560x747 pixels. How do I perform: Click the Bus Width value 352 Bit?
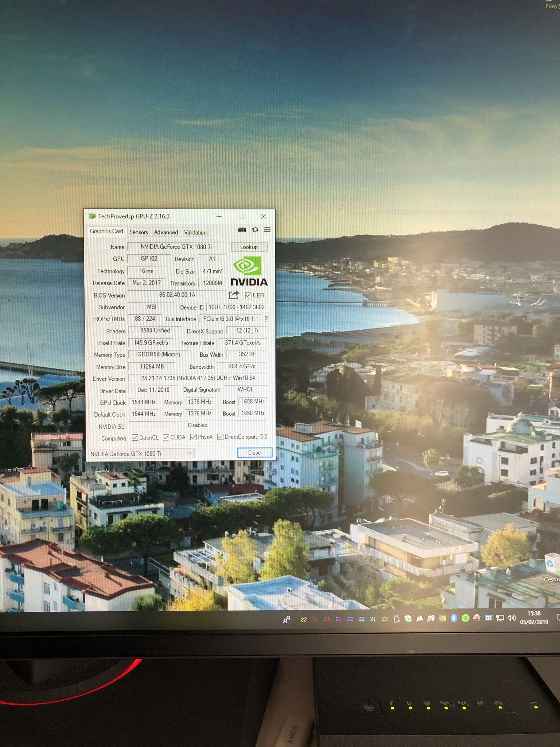[x=247, y=354]
